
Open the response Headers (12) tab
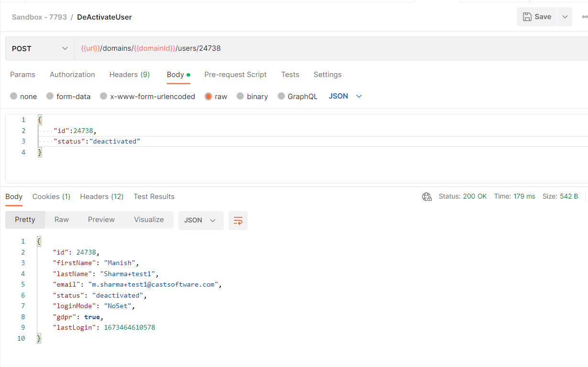(x=102, y=197)
